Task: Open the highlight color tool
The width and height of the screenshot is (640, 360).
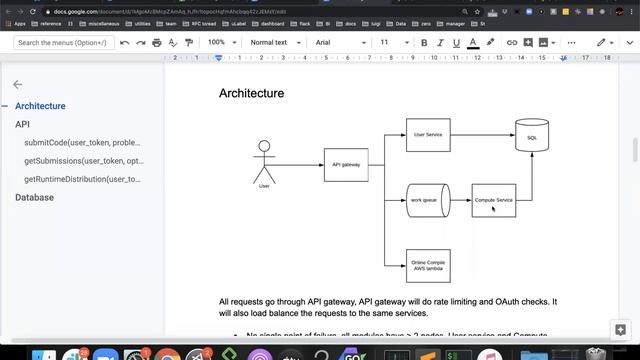Action: pos(490,42)
